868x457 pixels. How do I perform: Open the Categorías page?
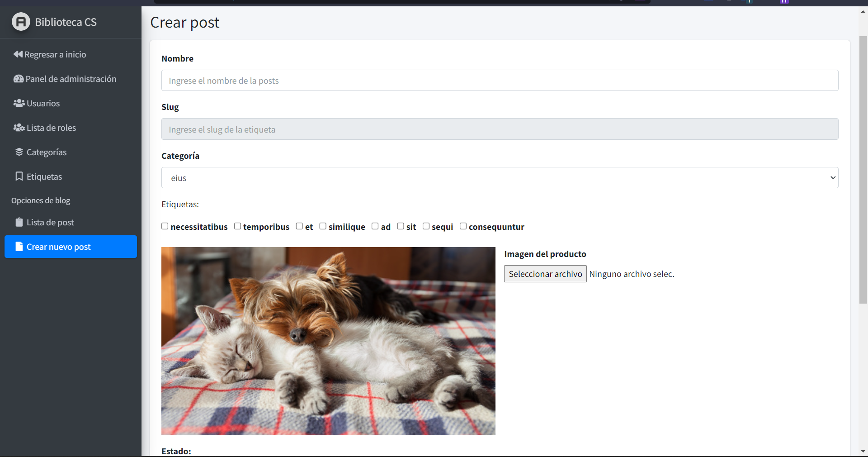point(71,152)
